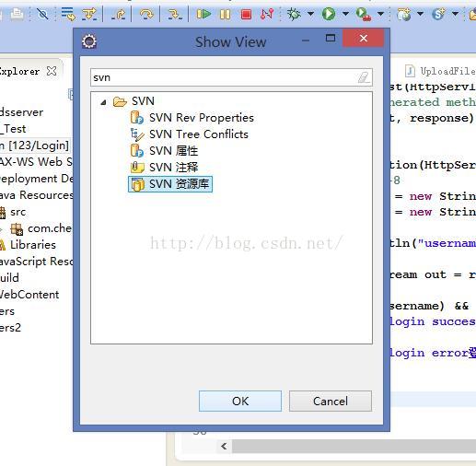476x466 pixels.
Task: Select the [123/Login] project in Explorer
Action: click(x=35, y=146)
